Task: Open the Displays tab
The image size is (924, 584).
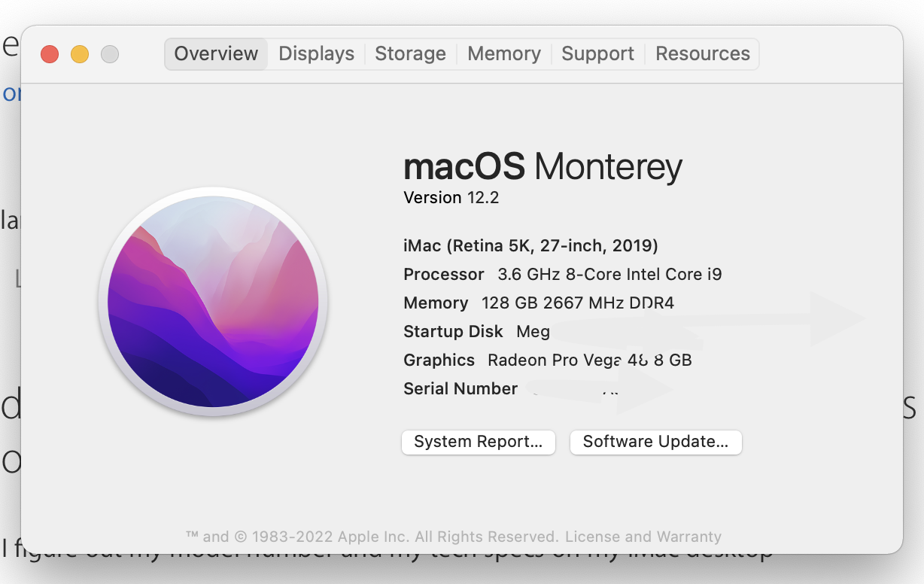Action: pos(316,54)
